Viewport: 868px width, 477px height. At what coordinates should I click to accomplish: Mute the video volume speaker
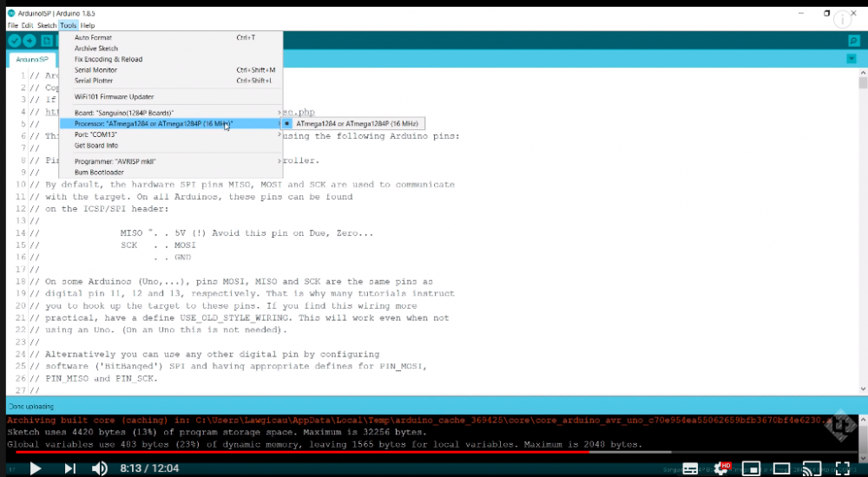[99, 468]
